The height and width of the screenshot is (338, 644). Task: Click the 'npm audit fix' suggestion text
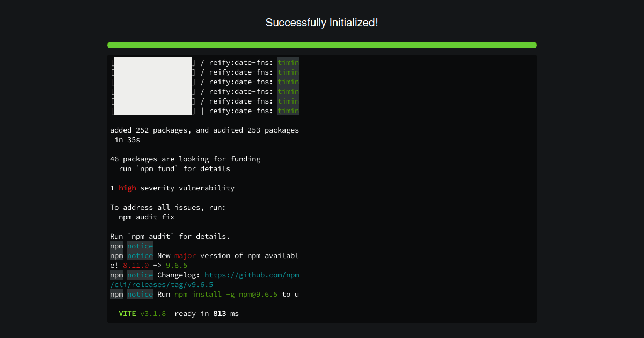(x=146, y=217)
